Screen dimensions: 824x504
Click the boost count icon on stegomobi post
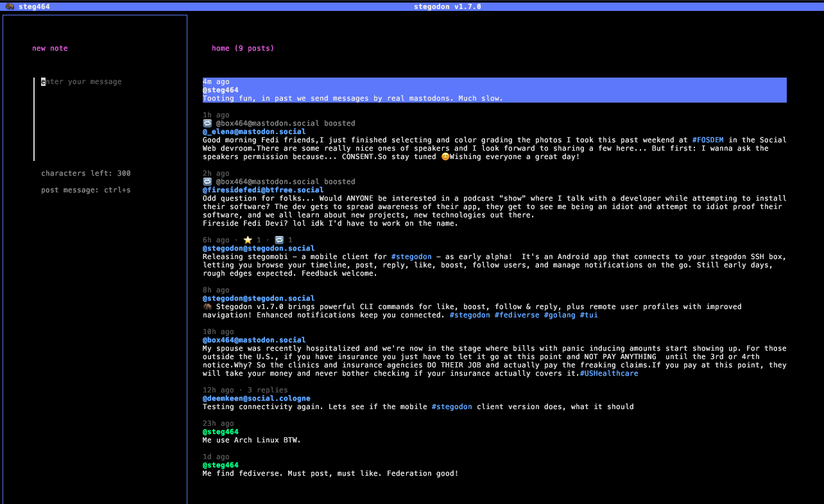coord(279,240)
